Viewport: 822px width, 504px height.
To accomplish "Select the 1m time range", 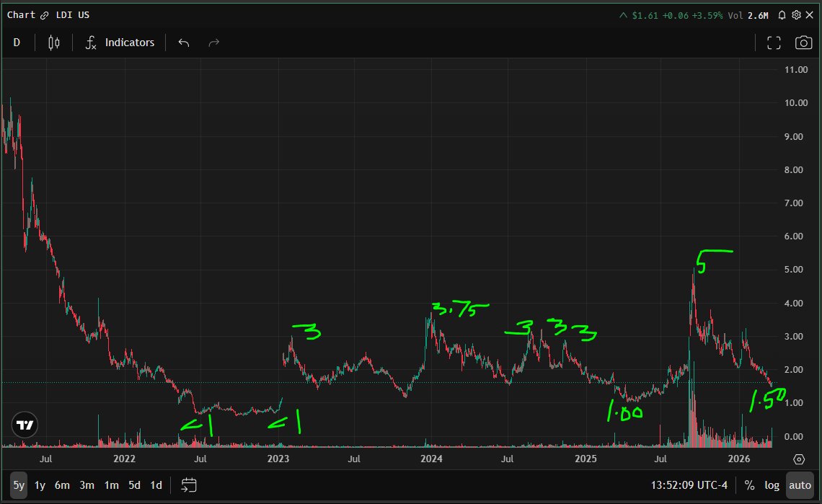I will tap(111, 485).
